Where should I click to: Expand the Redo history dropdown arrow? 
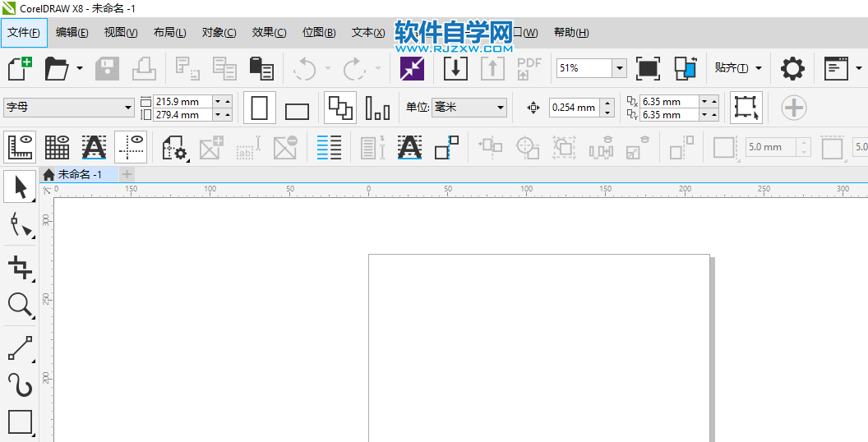[x=377, y=68]
